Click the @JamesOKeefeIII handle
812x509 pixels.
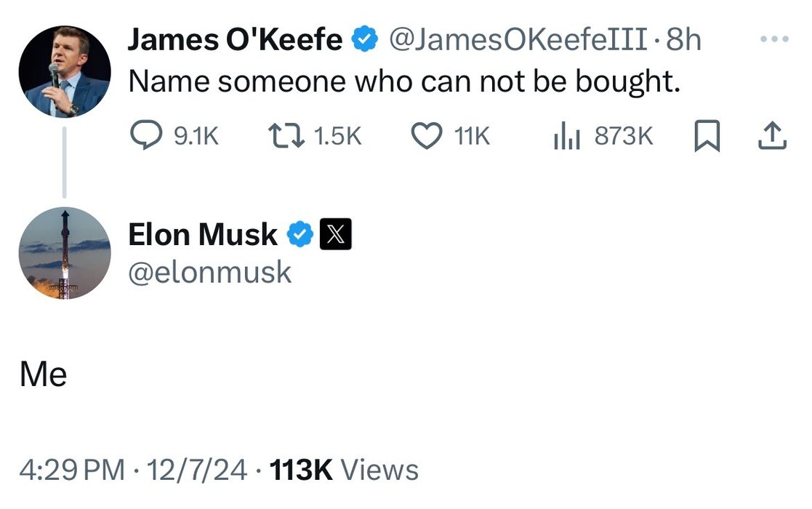(x=518, y=40)
